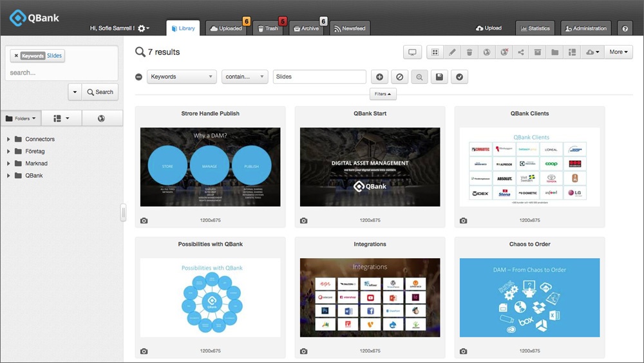This screenshot has height=363, width=644.
Task: Click the folder icon in toolbar
Action: [x=555, y=52]
